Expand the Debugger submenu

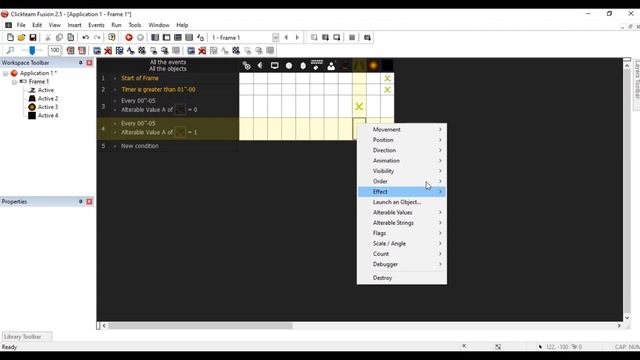(402, 264)
